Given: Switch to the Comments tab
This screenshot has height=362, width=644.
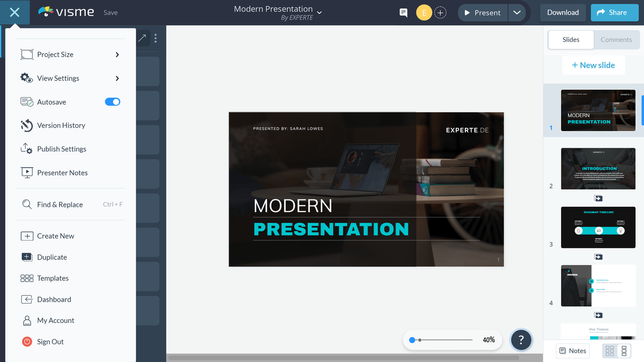Looking at the screenshot, I should coord(616,39).
